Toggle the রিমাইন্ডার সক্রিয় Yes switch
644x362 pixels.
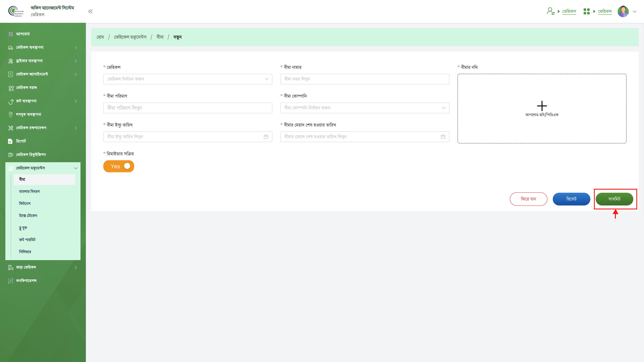[119, 166]
